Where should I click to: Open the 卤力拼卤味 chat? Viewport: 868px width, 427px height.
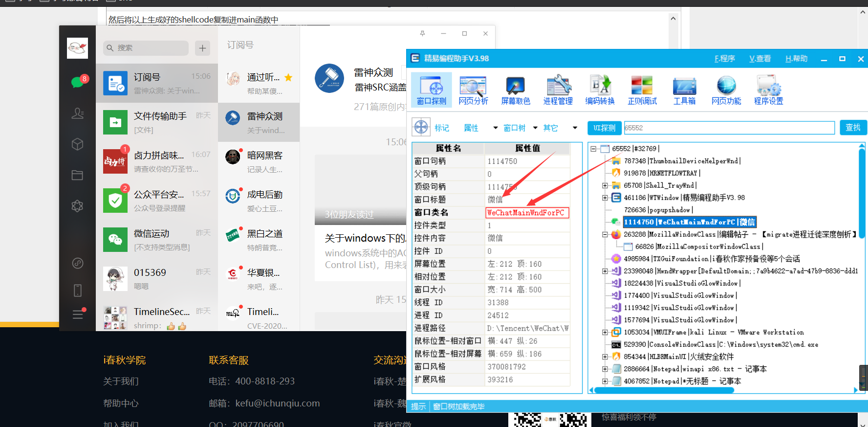pos(157,161)
